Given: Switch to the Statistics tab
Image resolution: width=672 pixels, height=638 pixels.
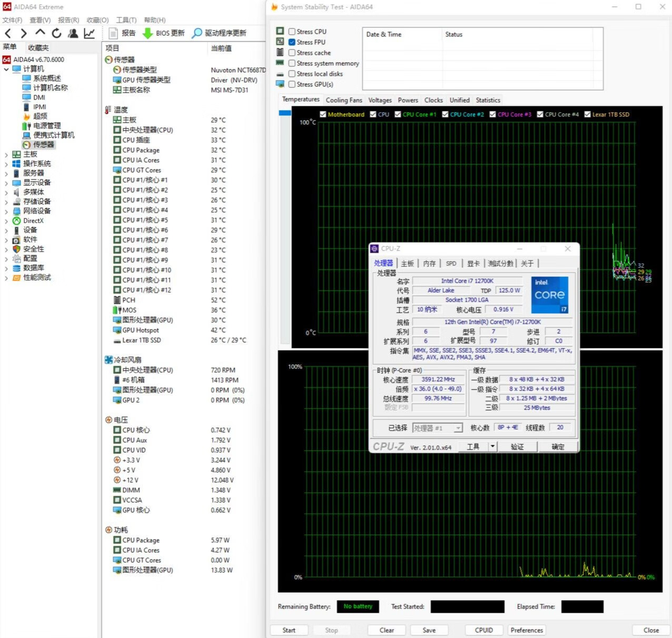Looking at the screenshot, I should coord(488,100).
